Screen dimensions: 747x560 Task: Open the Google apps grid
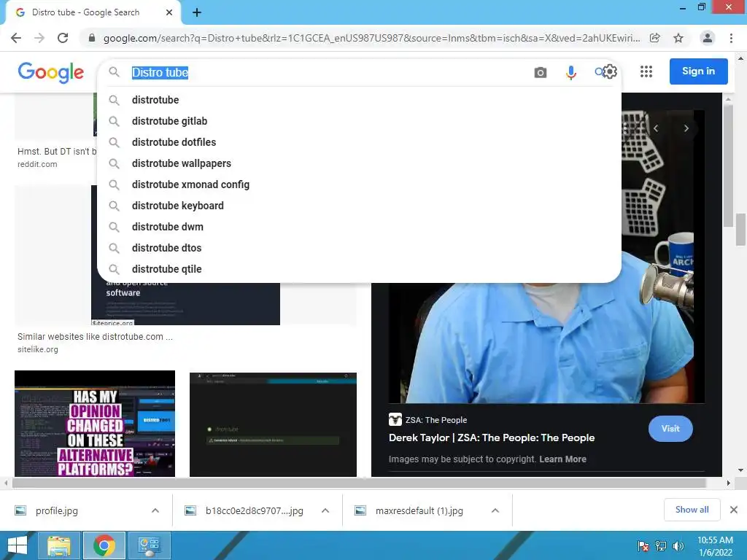(x=646, y=72)
